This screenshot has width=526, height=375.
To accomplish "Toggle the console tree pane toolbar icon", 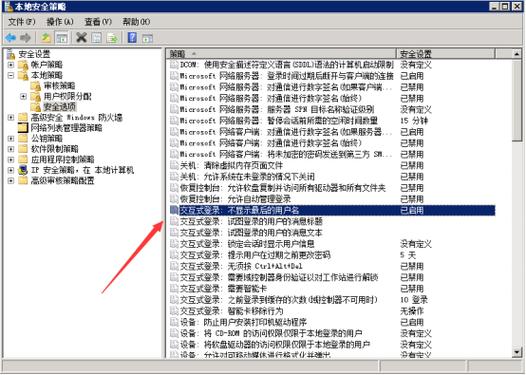I will click(62, 38).
